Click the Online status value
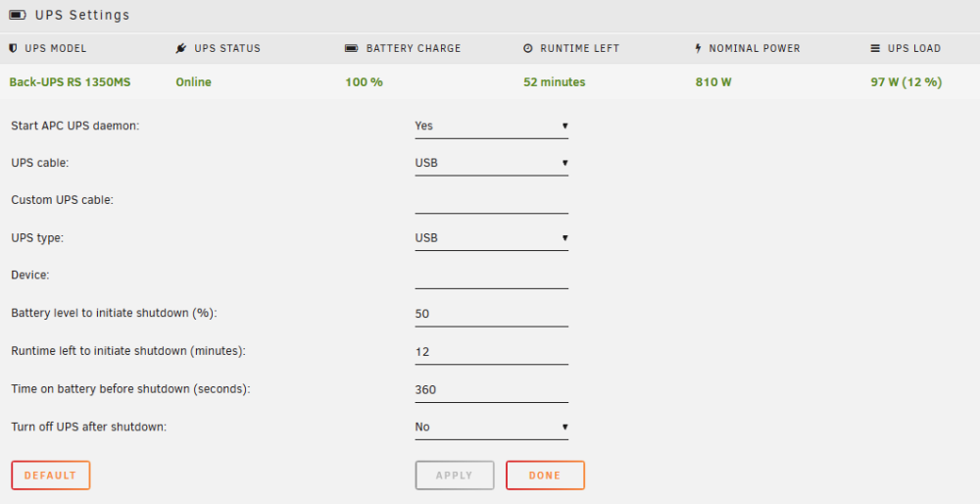 [x=193, y=82]
